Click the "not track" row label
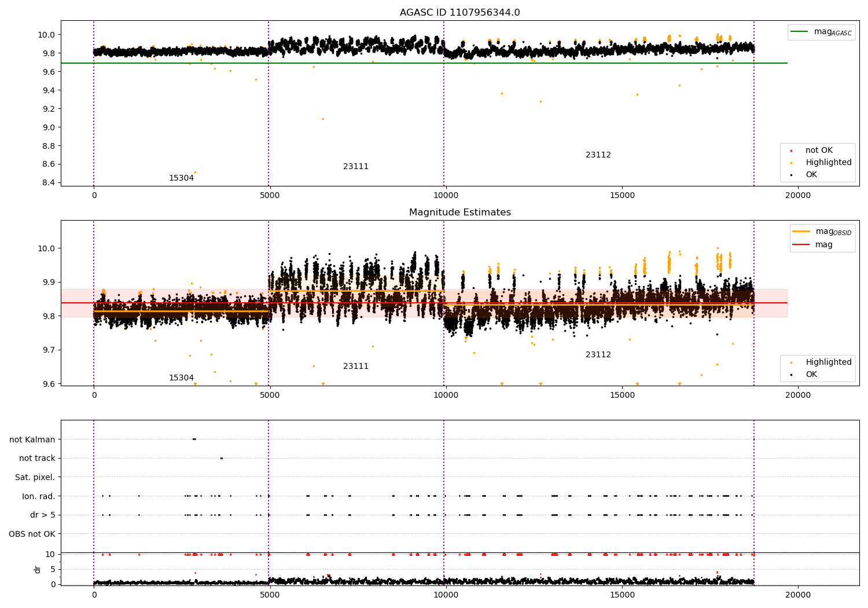 coord(37,459)
